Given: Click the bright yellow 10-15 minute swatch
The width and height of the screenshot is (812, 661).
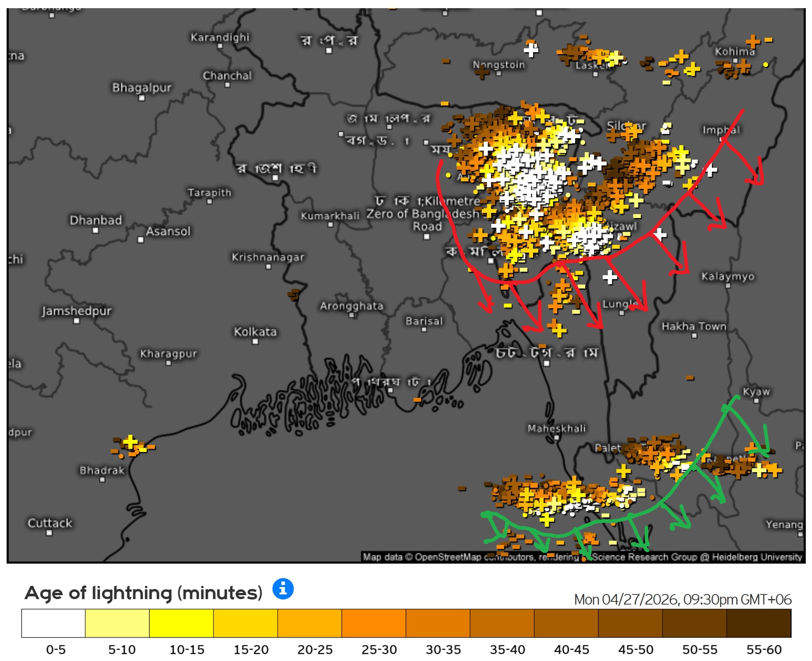Looking at the screenshot, I should tap(181, 623).
